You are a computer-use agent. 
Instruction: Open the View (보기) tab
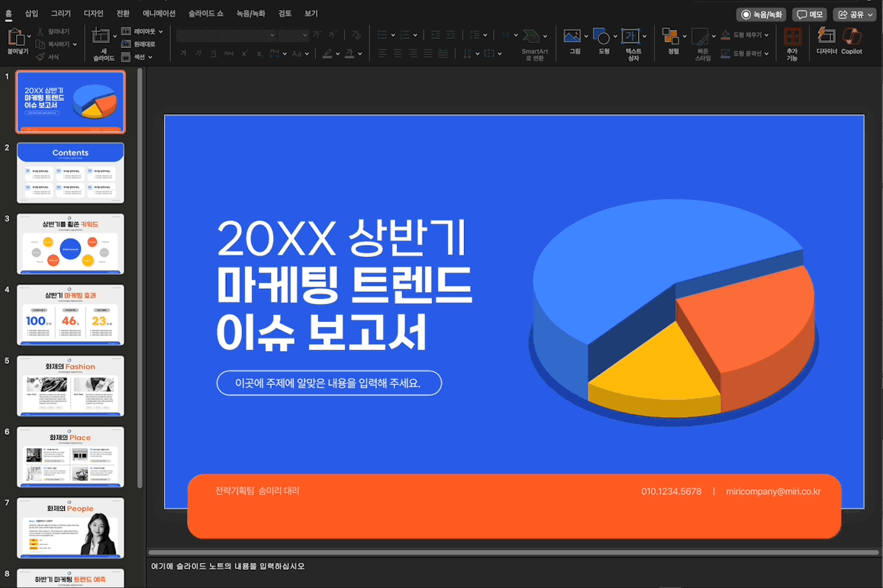tap(311, 14)
